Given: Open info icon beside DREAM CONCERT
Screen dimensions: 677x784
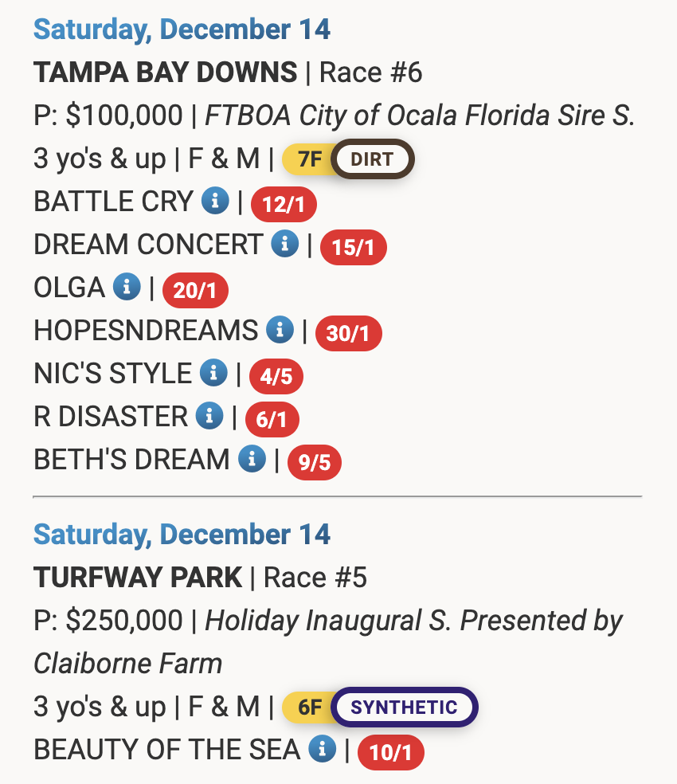Looking at the screenshot, I should [284, 244].
